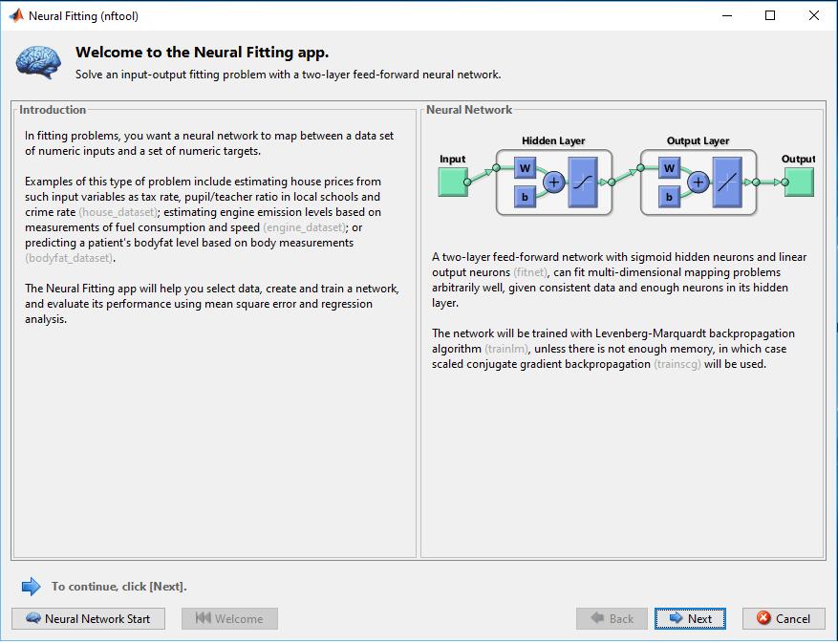Click the blue arrow beside continue hint
Screen dimensions: 838x644
pos(31,587)
